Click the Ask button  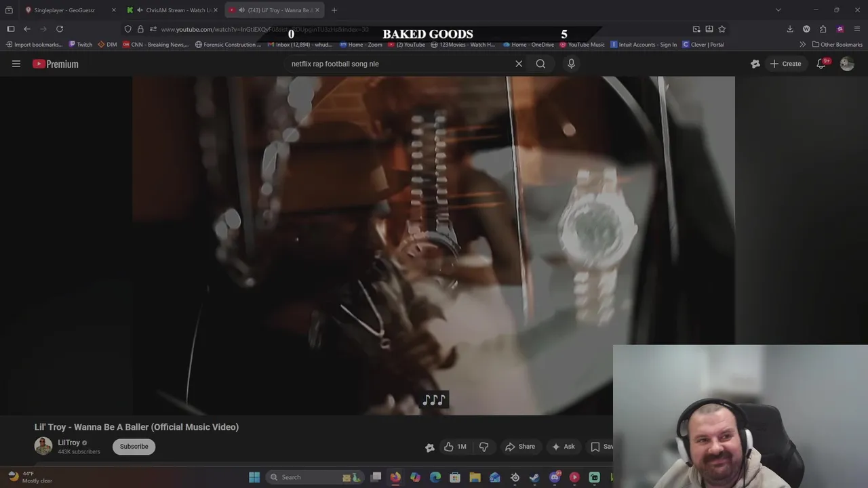(x=564, y=447)
